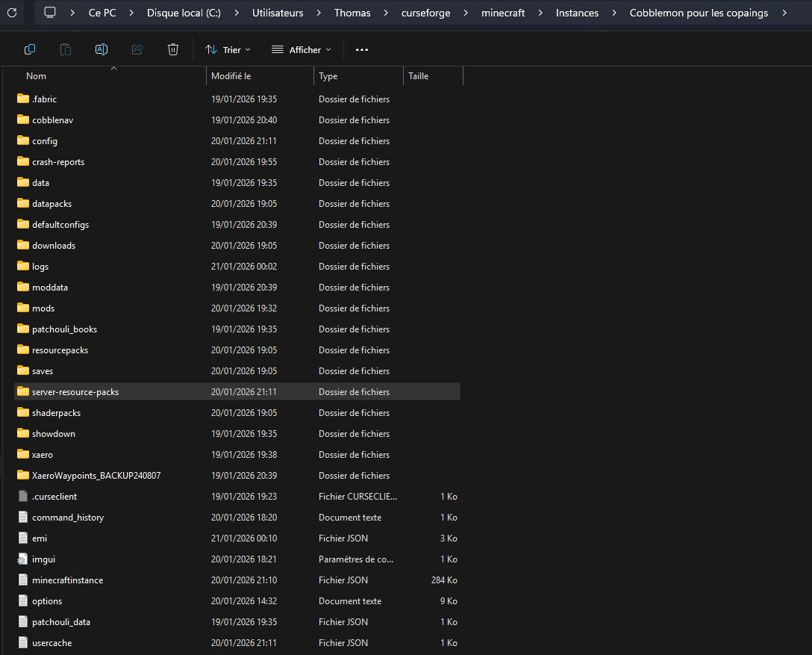Sort by Type column header

(x=328, y=76)
